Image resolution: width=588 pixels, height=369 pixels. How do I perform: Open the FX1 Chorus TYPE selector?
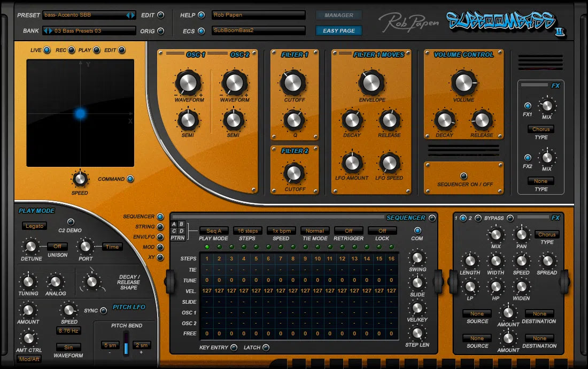pyautogui.click(x=541, y=129)
